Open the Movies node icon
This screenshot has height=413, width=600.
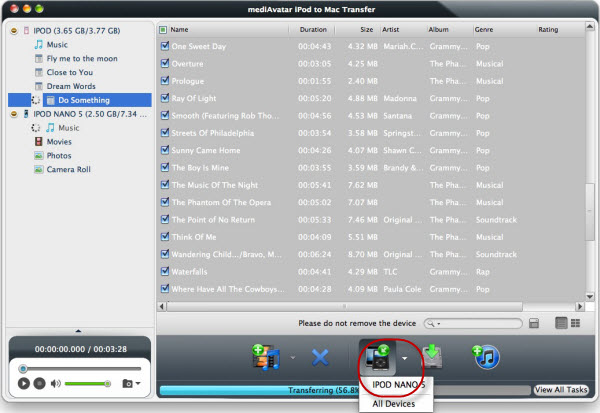(39, 142)
